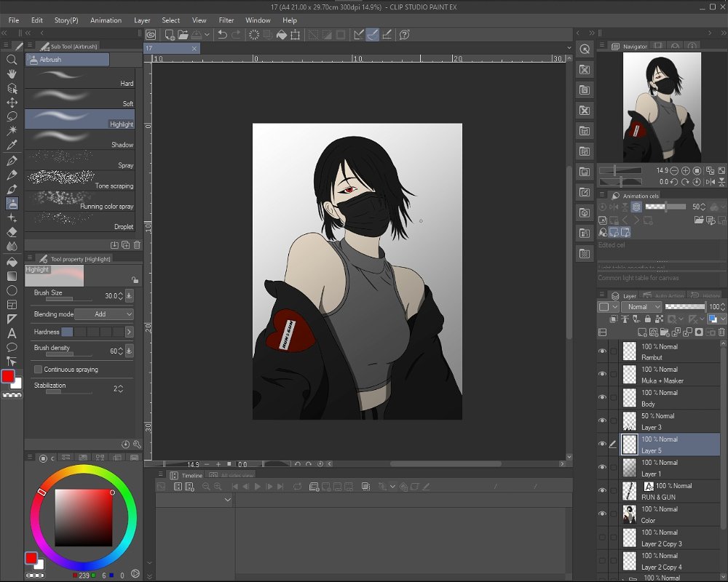Viewport: 728px width, 582px height.
Task: Delete the selected sub tool
Action: point(137,245)
